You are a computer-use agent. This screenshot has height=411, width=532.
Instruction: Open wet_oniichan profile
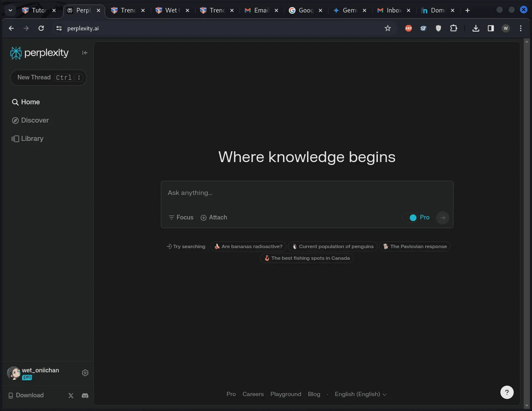[x=33, y=373]
